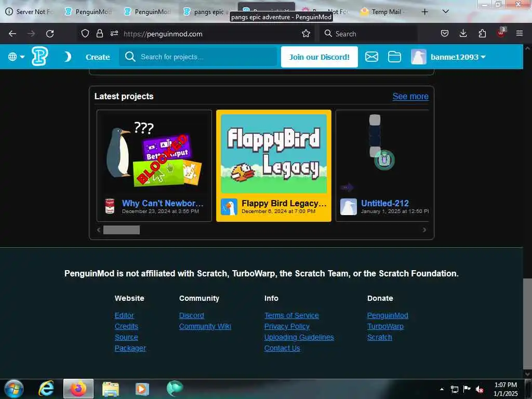Show hidden tray icons arrow
This screenshot has width=532, height=399.
[442, 389]
